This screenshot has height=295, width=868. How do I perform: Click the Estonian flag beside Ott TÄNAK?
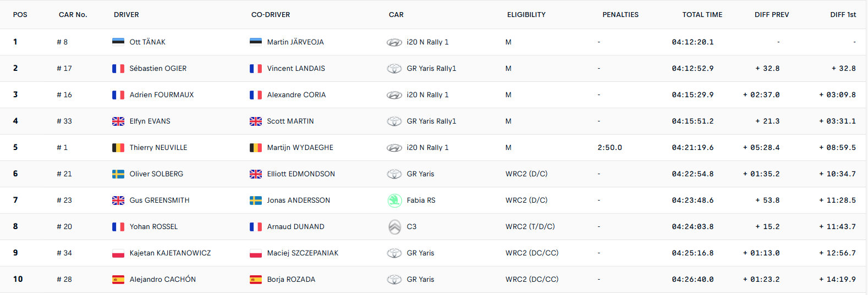[x=118, y=42]
